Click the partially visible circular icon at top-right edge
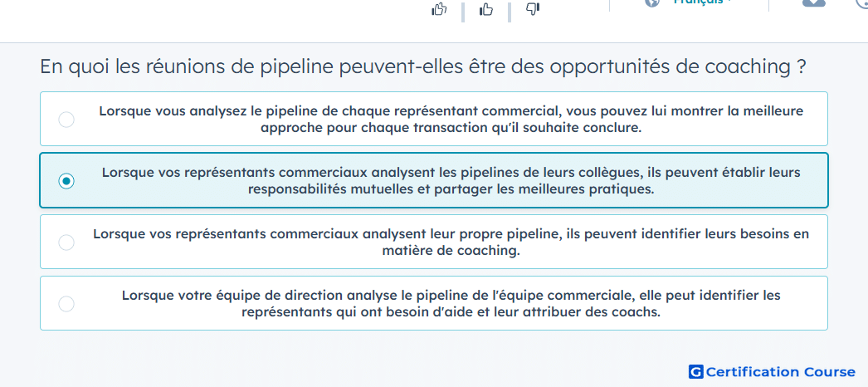 [862, 4]
